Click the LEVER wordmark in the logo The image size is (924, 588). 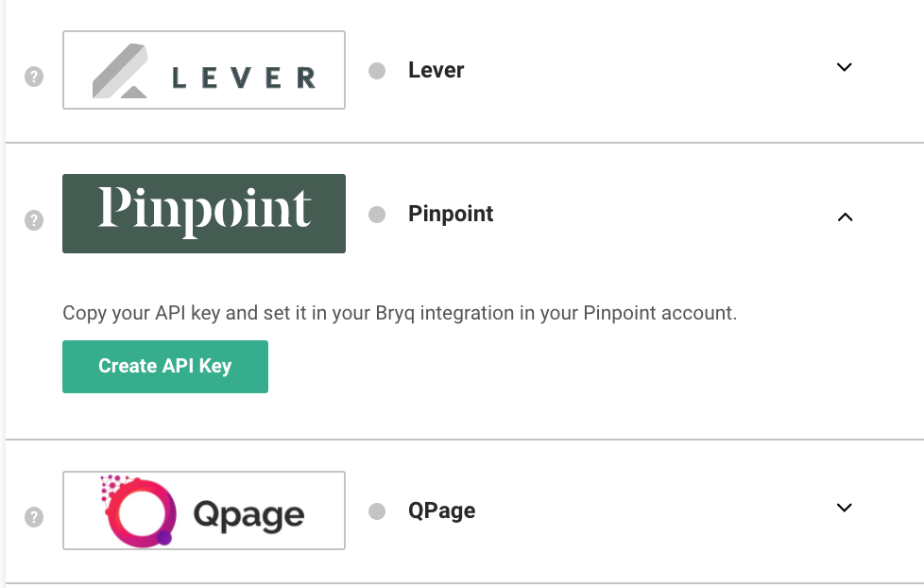tap(244, 78)
